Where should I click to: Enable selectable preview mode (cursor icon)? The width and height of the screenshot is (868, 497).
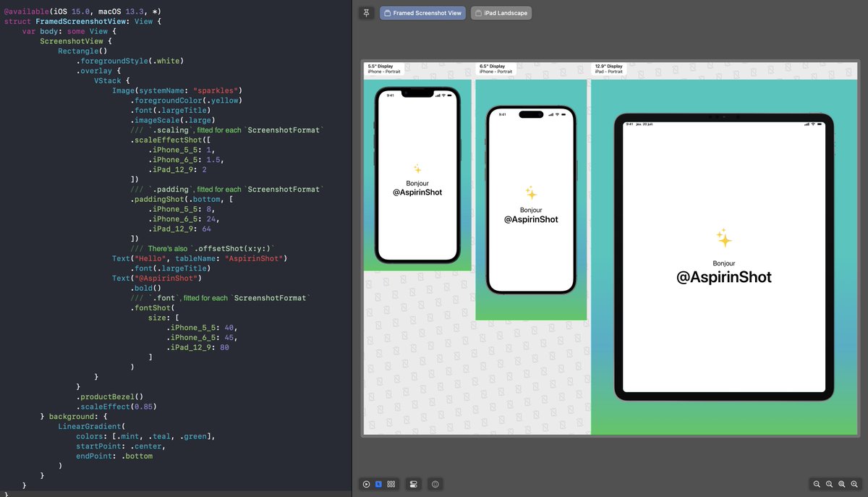pyautogui.click(x=378, y=484)
